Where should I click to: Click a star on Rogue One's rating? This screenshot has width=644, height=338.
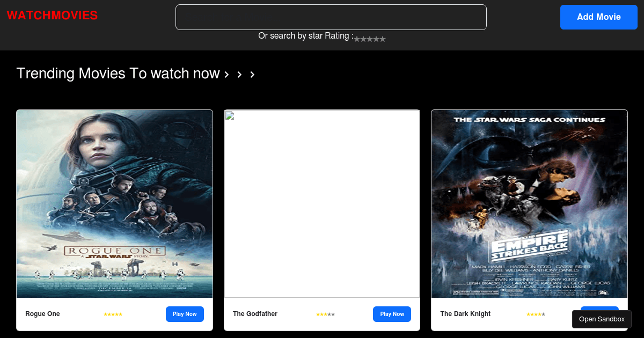point(113,314)
